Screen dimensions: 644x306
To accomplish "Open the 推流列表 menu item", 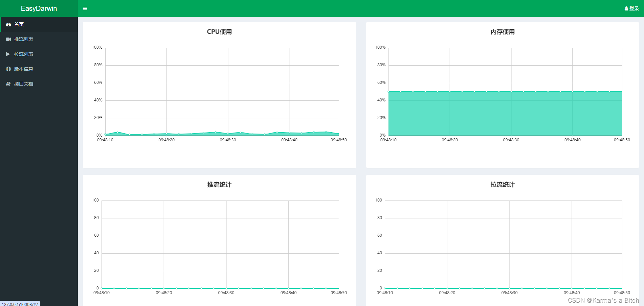I will tap(39, 39).
